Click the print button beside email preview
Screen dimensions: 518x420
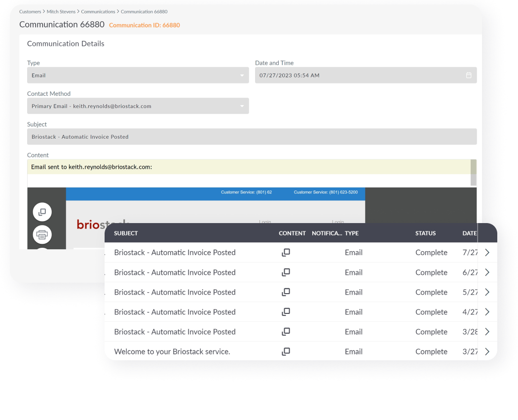pyautogui.click(x=42, y=234)
